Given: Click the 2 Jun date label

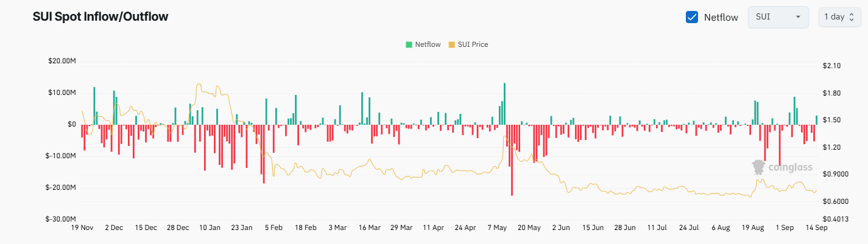Looking at the screenshot, I should (x=560, y=228).
